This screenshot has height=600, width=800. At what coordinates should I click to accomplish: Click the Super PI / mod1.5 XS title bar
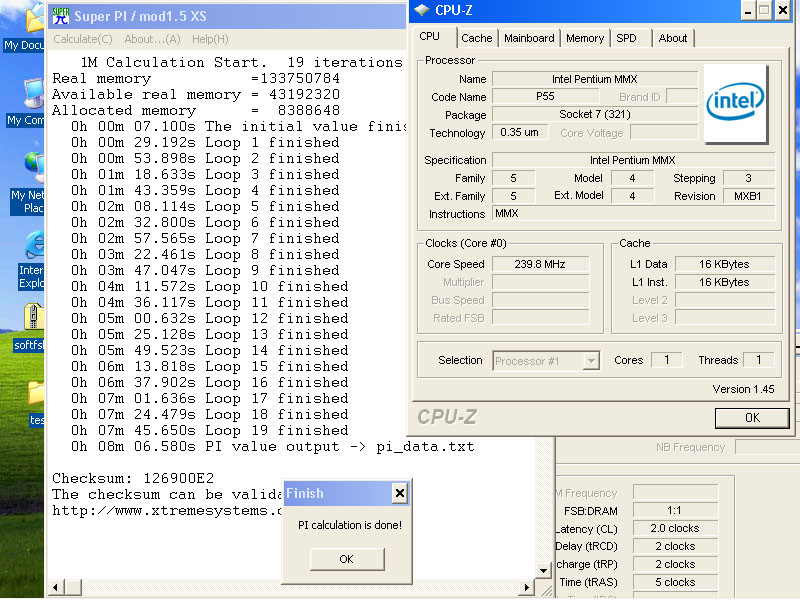(x=227, y=16)
